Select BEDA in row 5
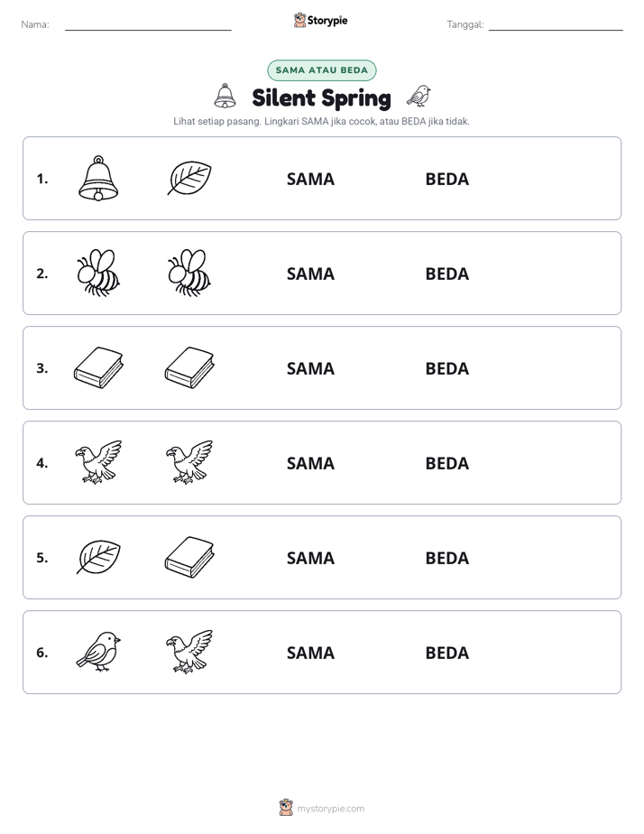 tap(446, 558)
